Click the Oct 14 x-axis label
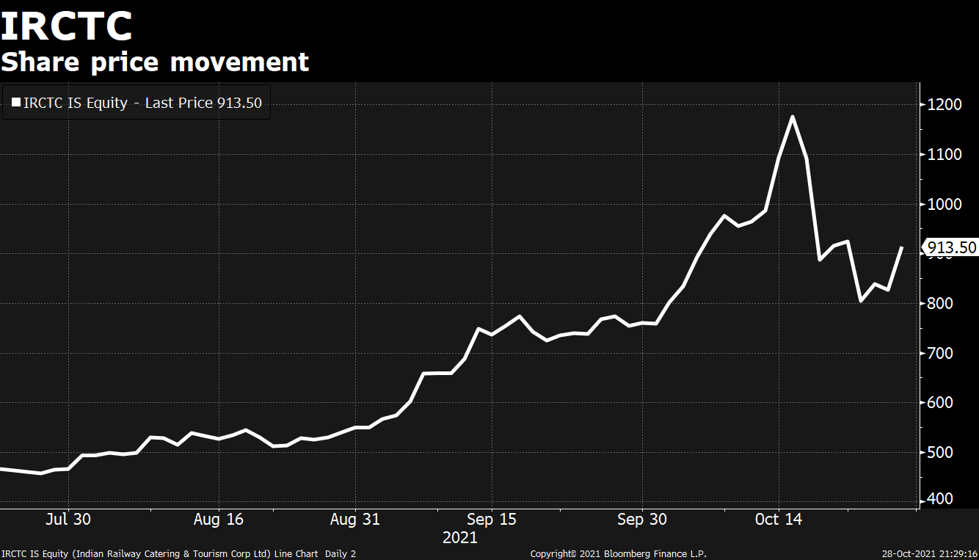This screenshot has width=979, height=560. pyautogui.click(x=779, y=520)
